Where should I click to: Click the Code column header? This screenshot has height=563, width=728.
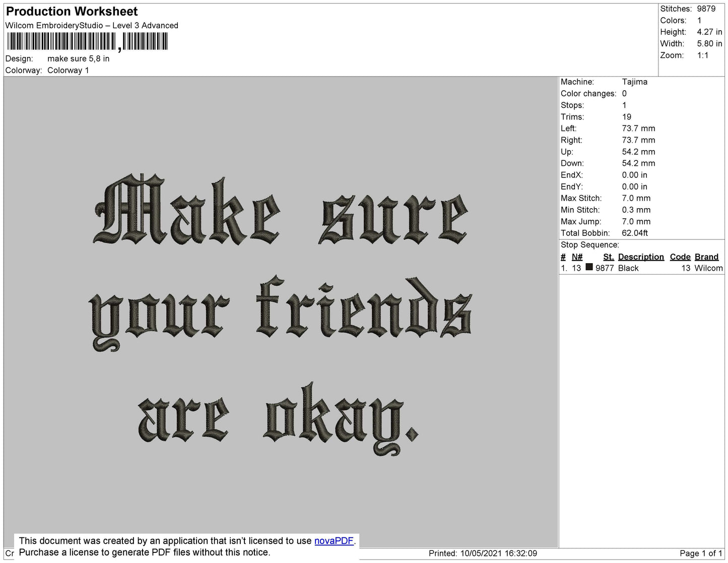[680, 257]
